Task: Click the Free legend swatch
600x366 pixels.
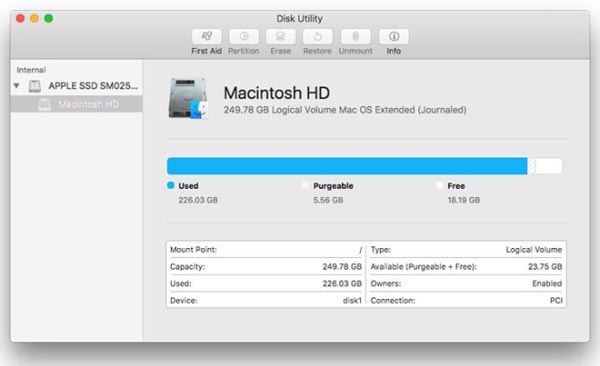Action: (x=440, y=186)
